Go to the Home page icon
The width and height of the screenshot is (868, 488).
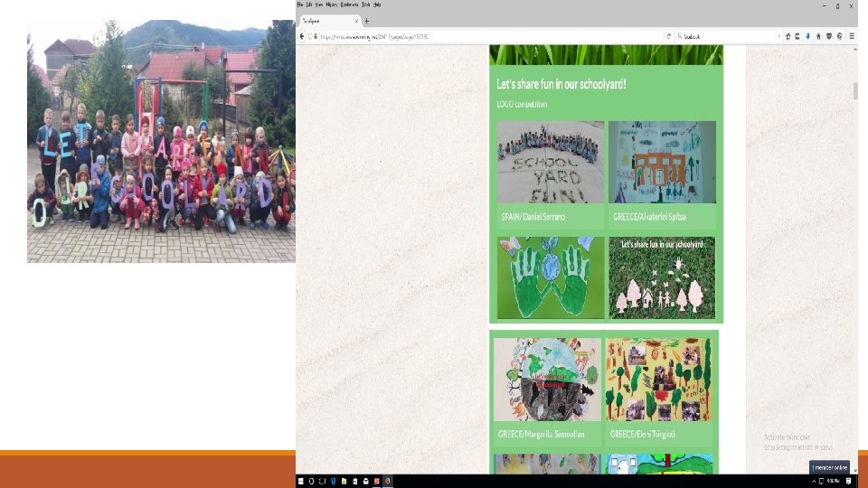pyautogui.click(x=818, y=36)
